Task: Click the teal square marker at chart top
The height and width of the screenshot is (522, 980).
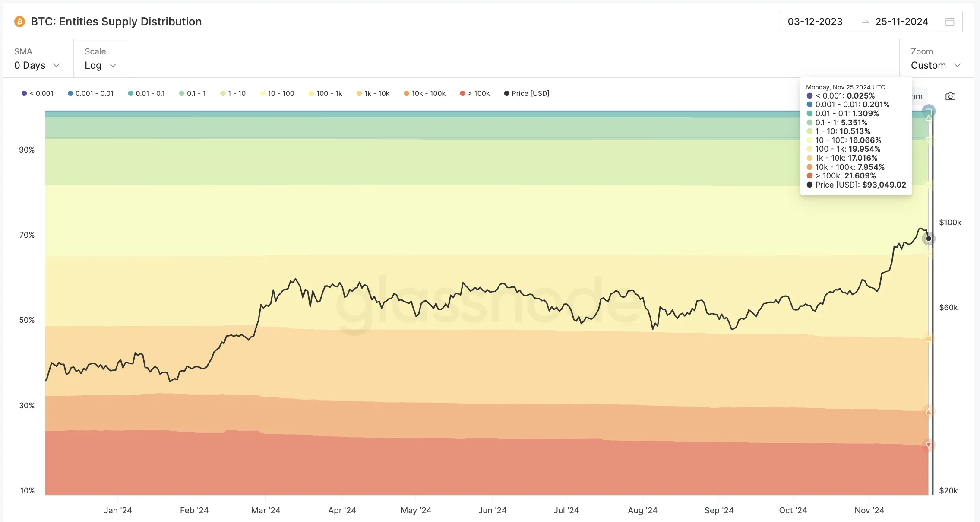Action: pos(929,112)
